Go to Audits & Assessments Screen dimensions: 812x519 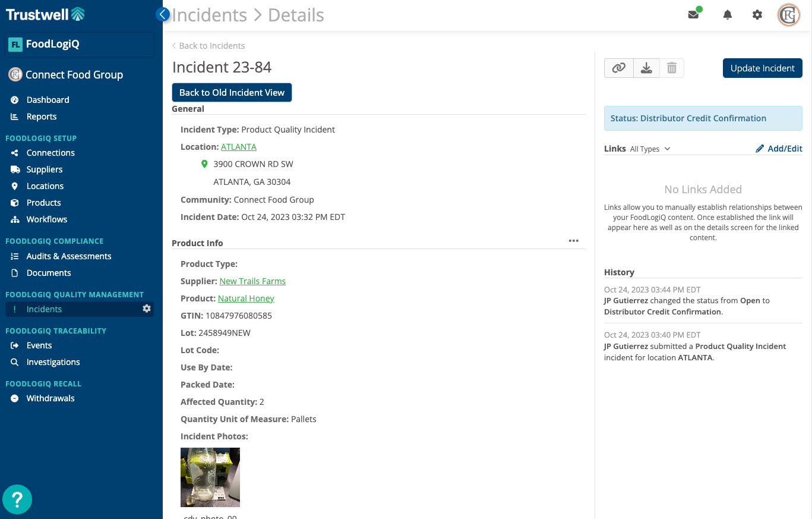(x=69, y=256)
